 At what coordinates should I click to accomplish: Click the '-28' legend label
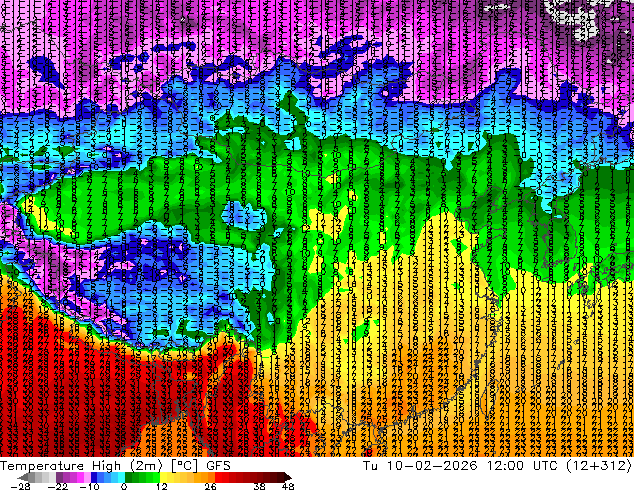(x=21, y=486)
